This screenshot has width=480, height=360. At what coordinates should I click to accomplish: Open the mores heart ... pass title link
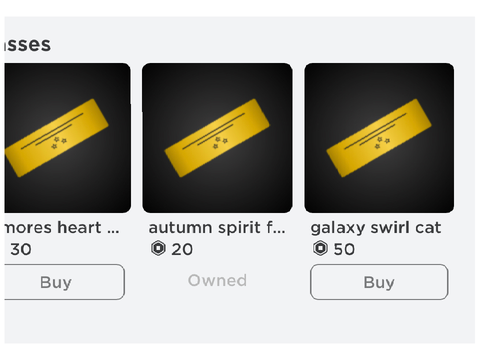tap(62, 228)
